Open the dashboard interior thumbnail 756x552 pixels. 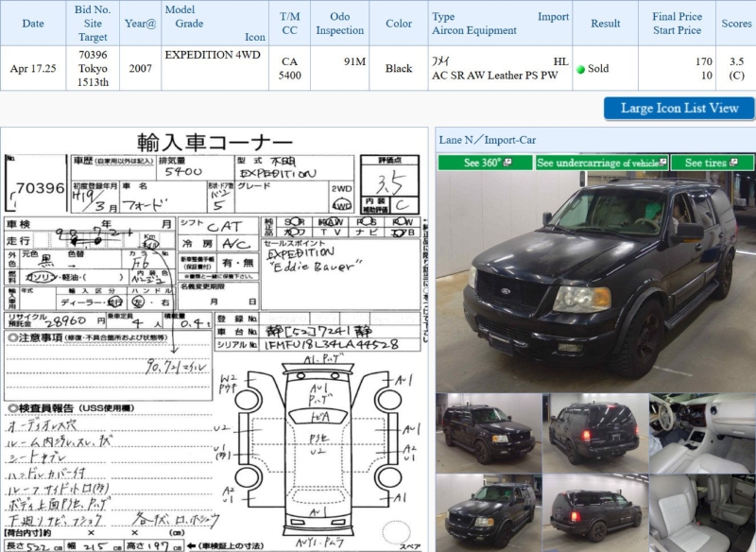coord(701,433)
